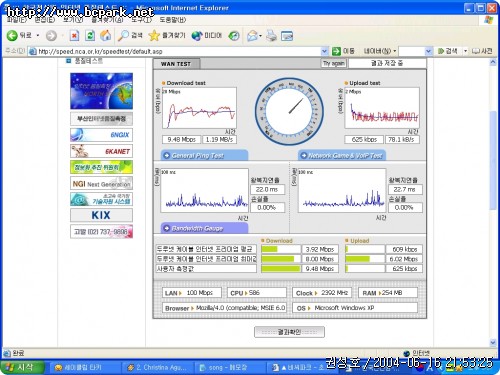Refresh the page with the green arrows icon

(x=90, y=36)
